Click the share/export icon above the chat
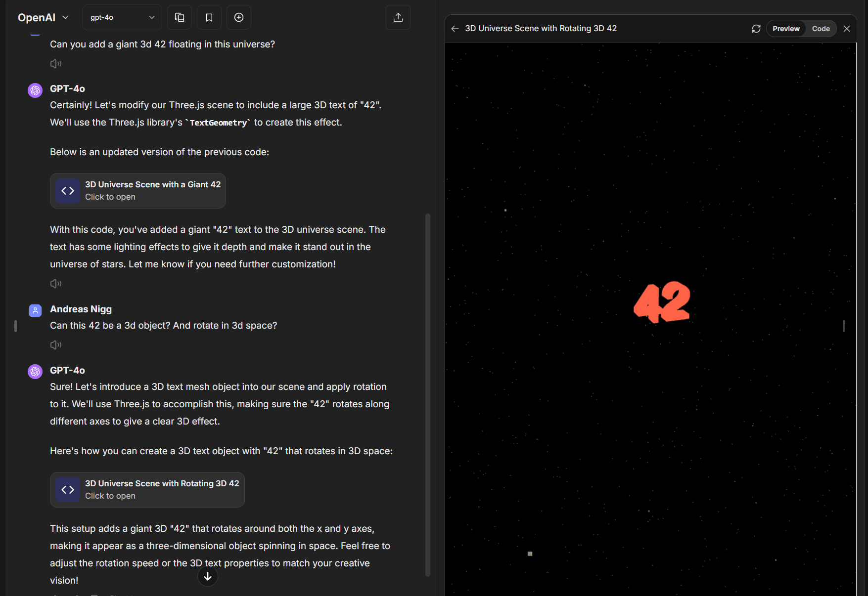Image resolution: width=868 pixels, height=596 pixels. [398, 17]
